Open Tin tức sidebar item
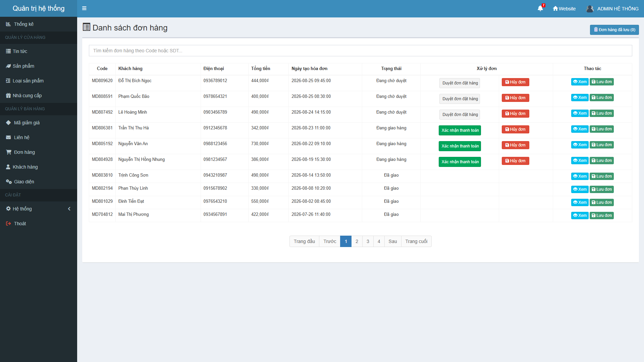 tap(39, 51)
